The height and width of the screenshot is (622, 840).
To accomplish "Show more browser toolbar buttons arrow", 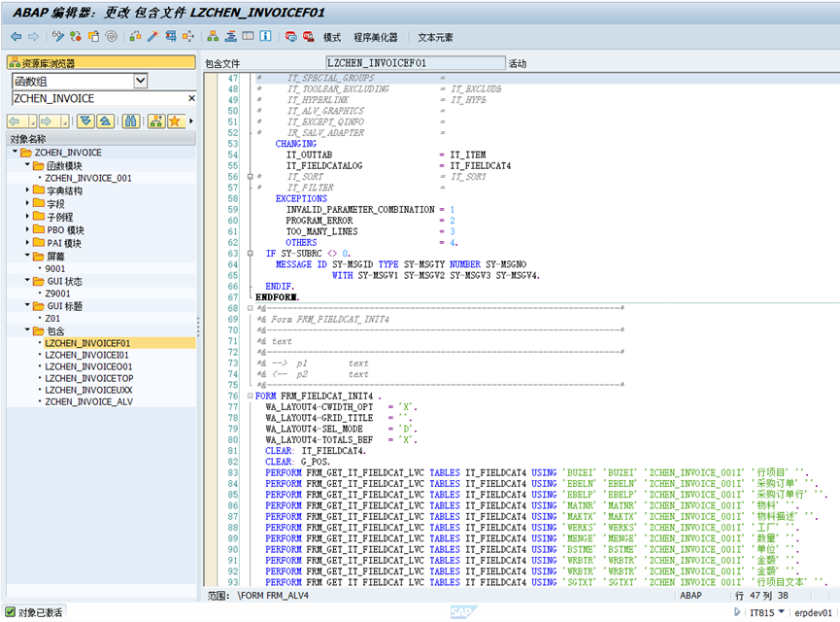I will (x=190, y=121).
